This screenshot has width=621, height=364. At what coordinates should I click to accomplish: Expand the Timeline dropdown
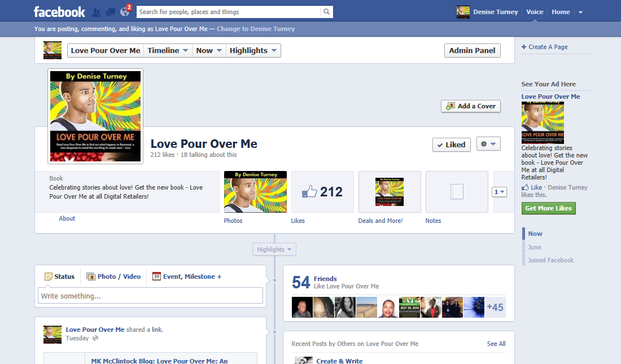pyautogui.click(x=168, y=50)
